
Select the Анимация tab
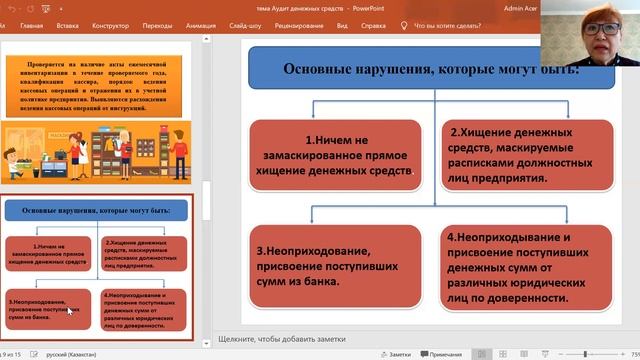point(200,26)
